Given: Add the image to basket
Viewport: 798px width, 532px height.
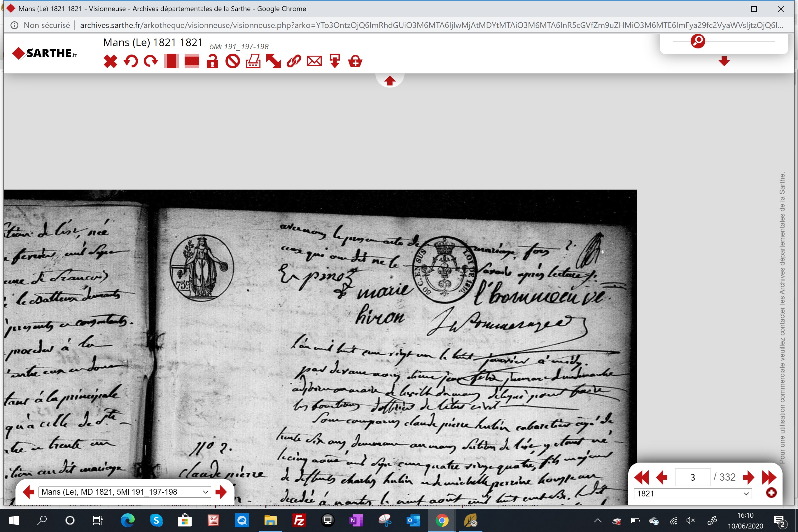Looking at the screenshot, I should point(355,62).
